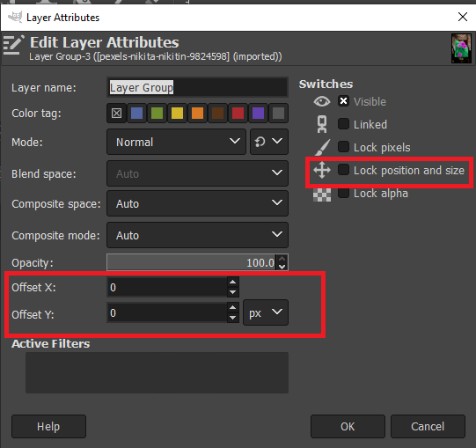
Task: Click the layer preview thumbnail in header
Action: [461, 48]
